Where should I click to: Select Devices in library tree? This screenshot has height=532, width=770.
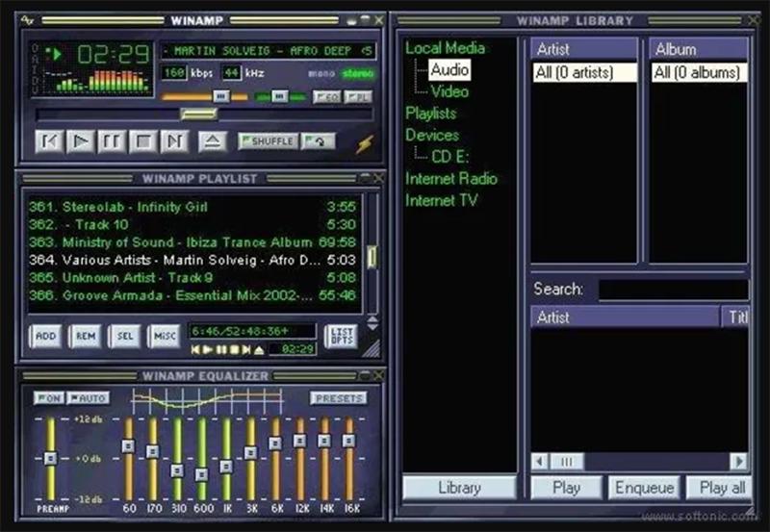coord(432,135)
